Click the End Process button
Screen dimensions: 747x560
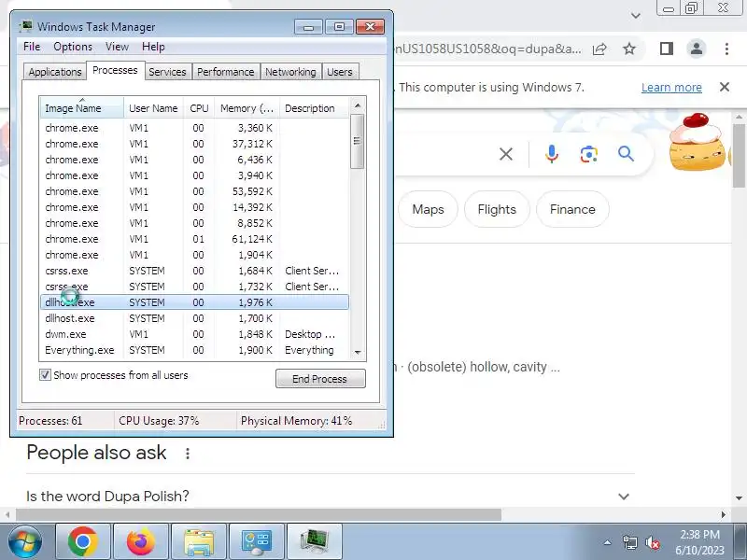point(320,379)
